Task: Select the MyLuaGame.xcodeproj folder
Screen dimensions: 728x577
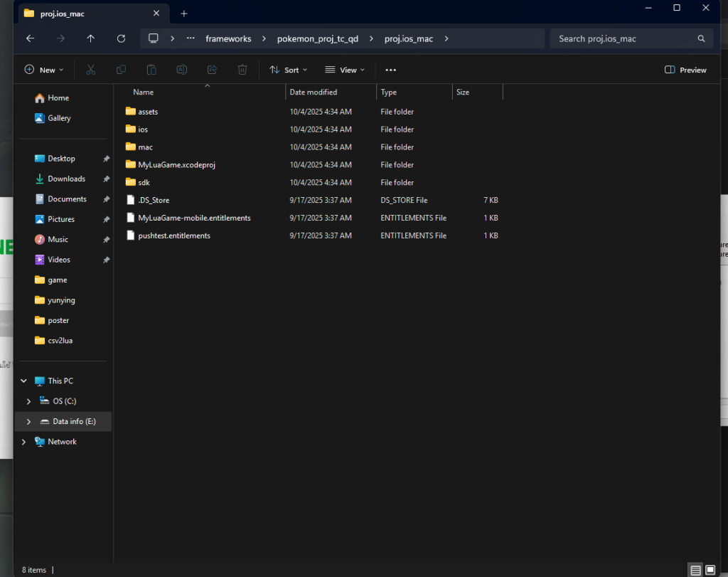Action: coord(176,164)
